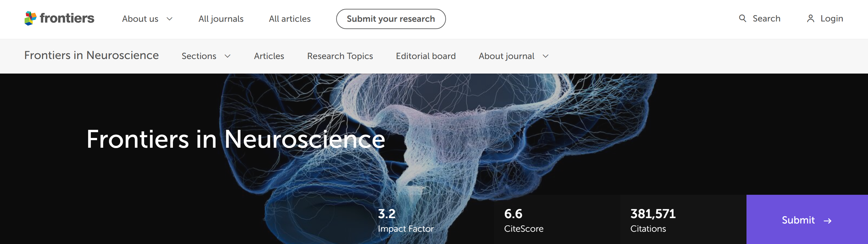Go to All articles
This screenshot has width=868, height=244.
click(289, 19)
